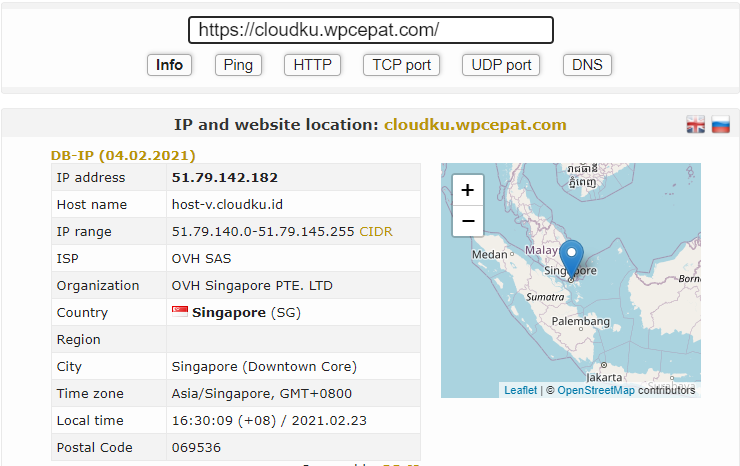Switch language using the Russian flag icon
The height and width of the screenshot is (466, 740).
(x=720, y=125)
